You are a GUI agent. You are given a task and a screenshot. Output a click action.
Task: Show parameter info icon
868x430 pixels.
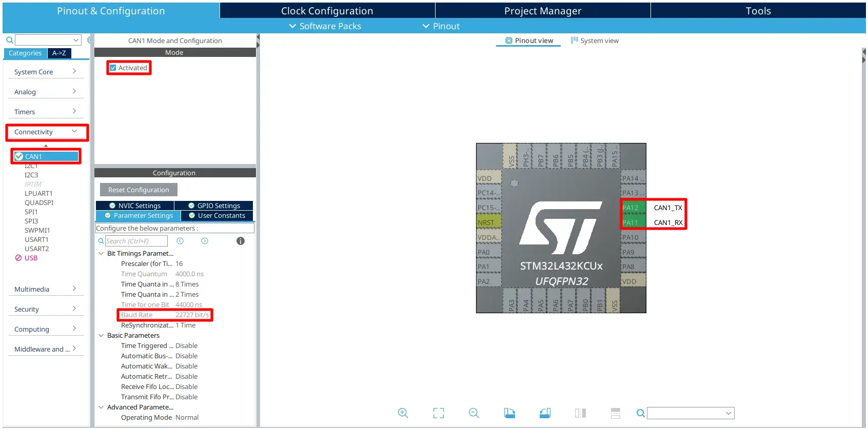point(241,241)
